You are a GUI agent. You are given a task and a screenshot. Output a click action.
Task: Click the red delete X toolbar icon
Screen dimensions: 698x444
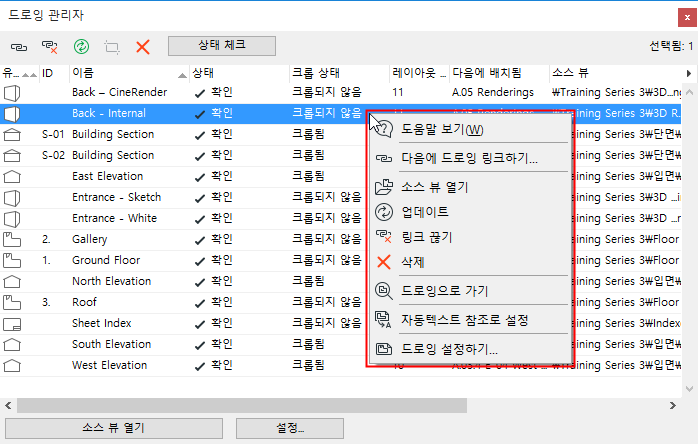[x=143, y=47]
